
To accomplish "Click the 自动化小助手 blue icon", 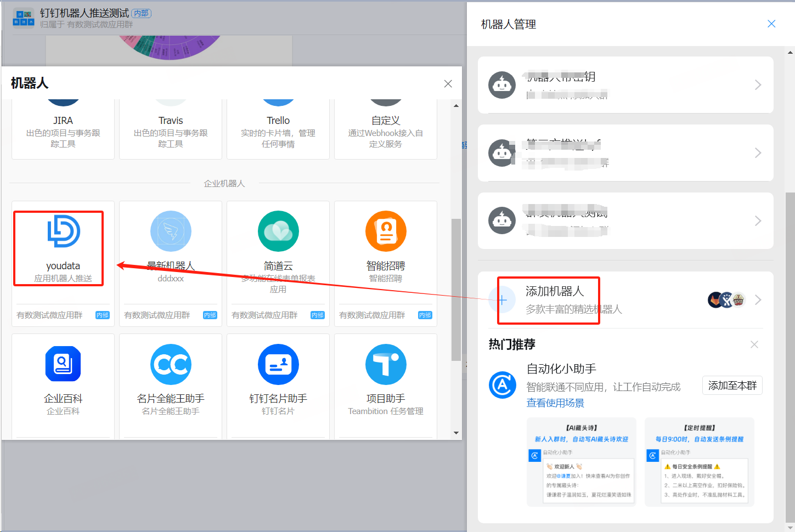I will click(502, 385).
